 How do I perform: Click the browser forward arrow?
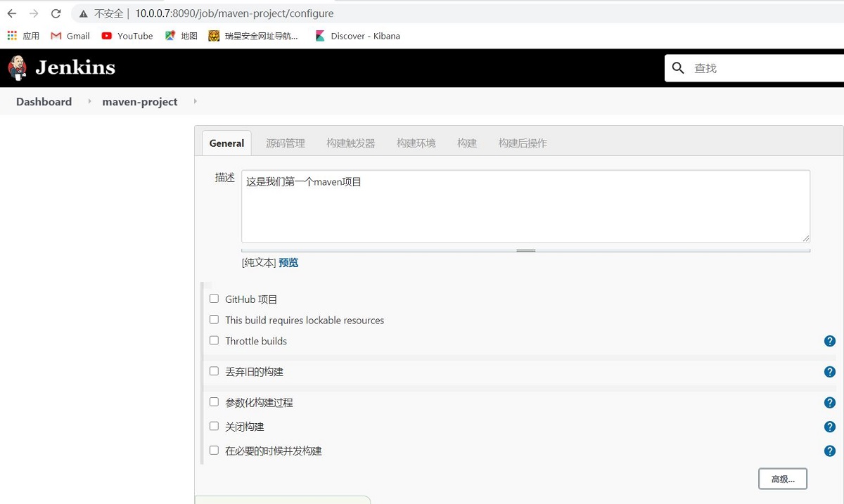34,13
